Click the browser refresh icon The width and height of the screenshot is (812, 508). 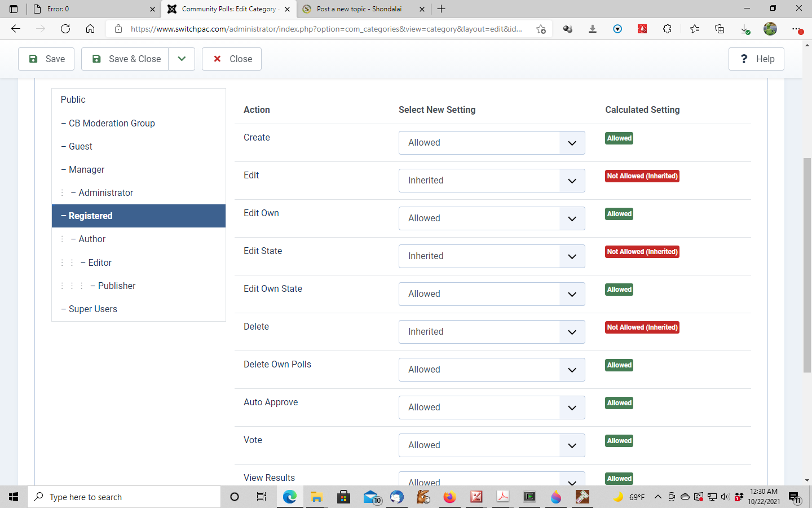coord(65,29)
